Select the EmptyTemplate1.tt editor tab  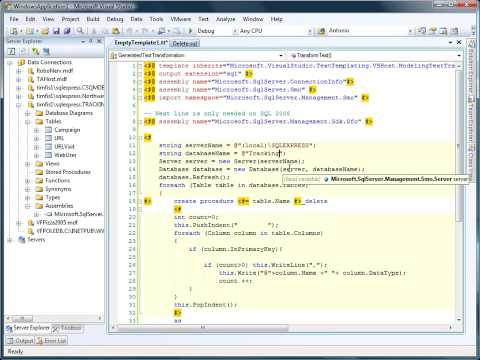pos(140,43)
